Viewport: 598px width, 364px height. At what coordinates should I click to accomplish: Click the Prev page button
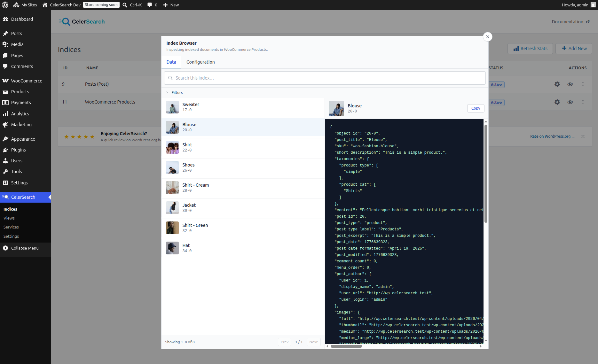(x=284, y=342)
